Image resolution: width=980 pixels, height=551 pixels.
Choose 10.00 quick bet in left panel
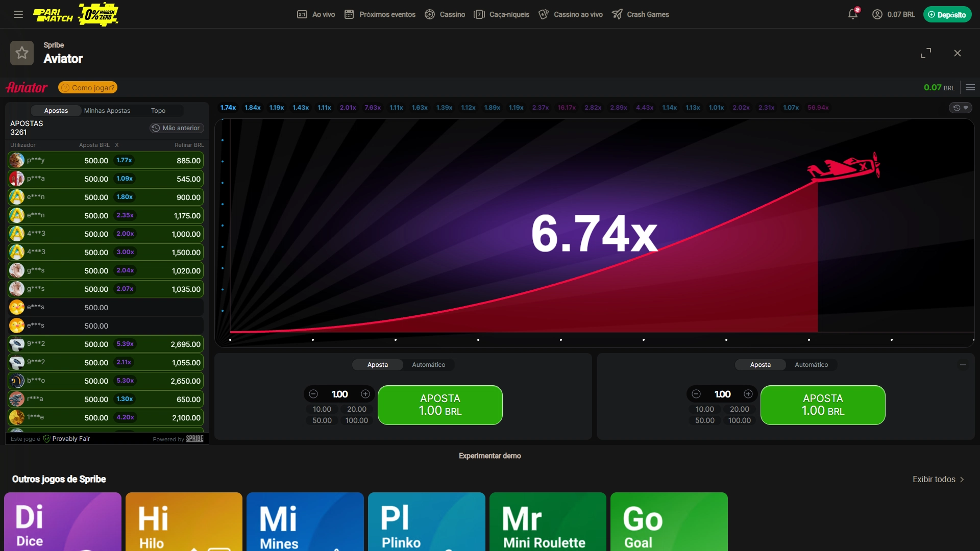[x=322, y=409]
